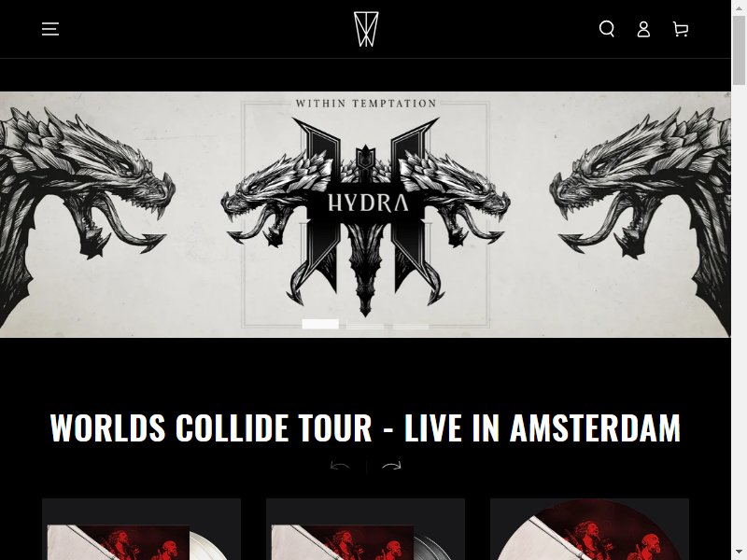
Task: Open the hamburger navigation menu
Action: 50,29
